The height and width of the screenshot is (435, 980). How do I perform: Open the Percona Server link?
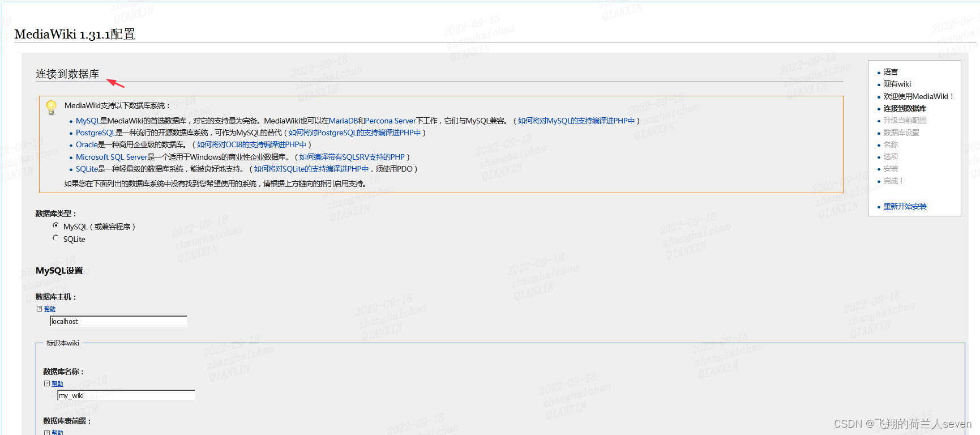pos(390,121)
